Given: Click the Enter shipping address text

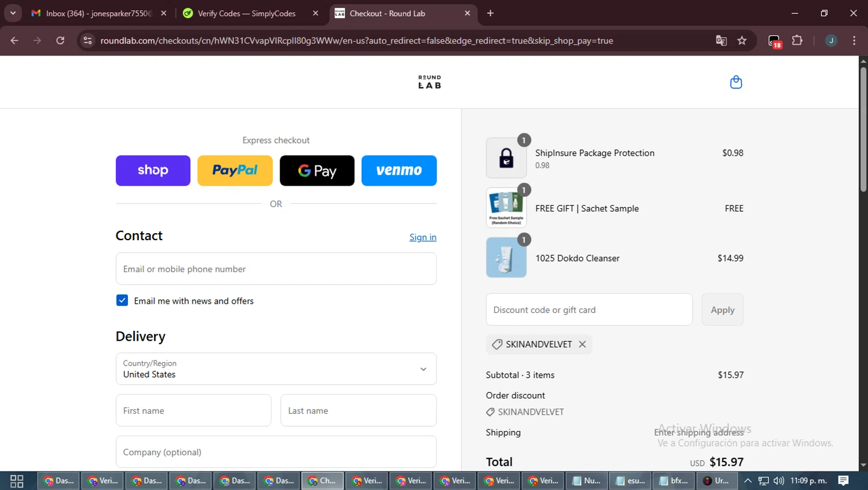Looking at the screenshot, I should tap(698, 432).
